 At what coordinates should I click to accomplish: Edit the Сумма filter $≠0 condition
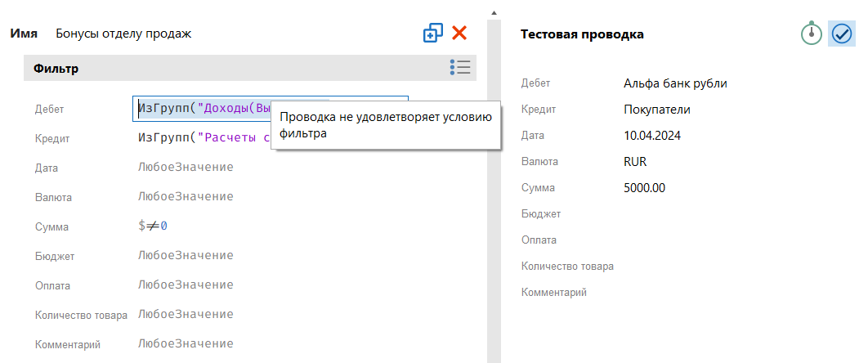(x=153, y=226)
